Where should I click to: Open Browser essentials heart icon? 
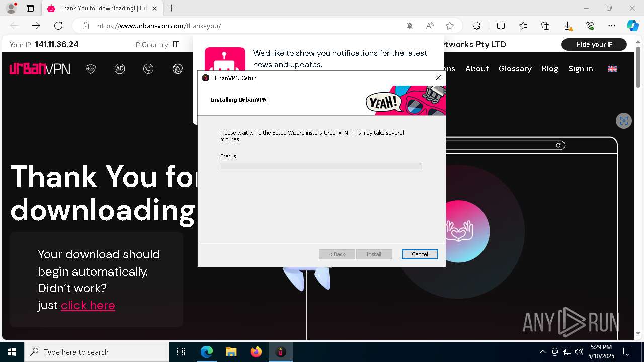[x=590, y=26]
